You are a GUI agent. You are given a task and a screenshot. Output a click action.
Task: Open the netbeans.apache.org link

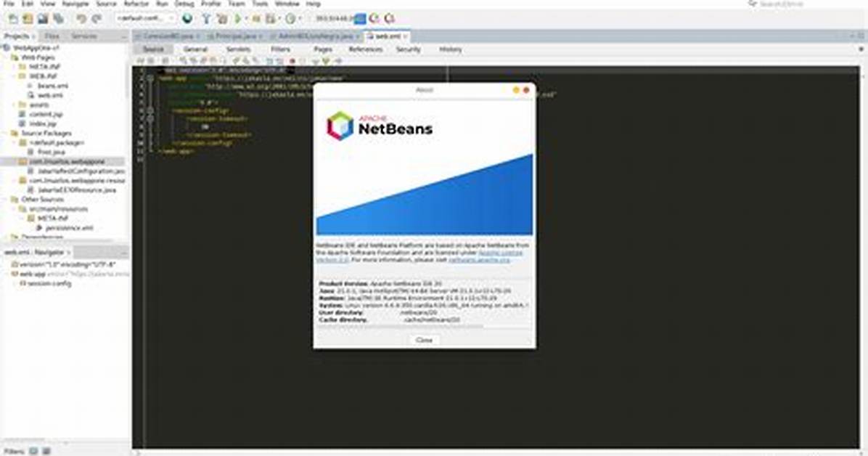click(x=480, y=260)
